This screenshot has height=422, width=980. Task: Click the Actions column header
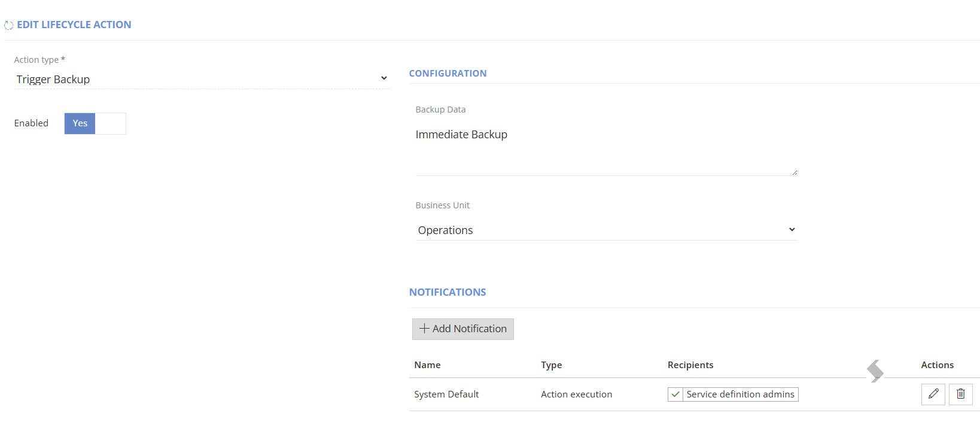[x=937, y=365]
